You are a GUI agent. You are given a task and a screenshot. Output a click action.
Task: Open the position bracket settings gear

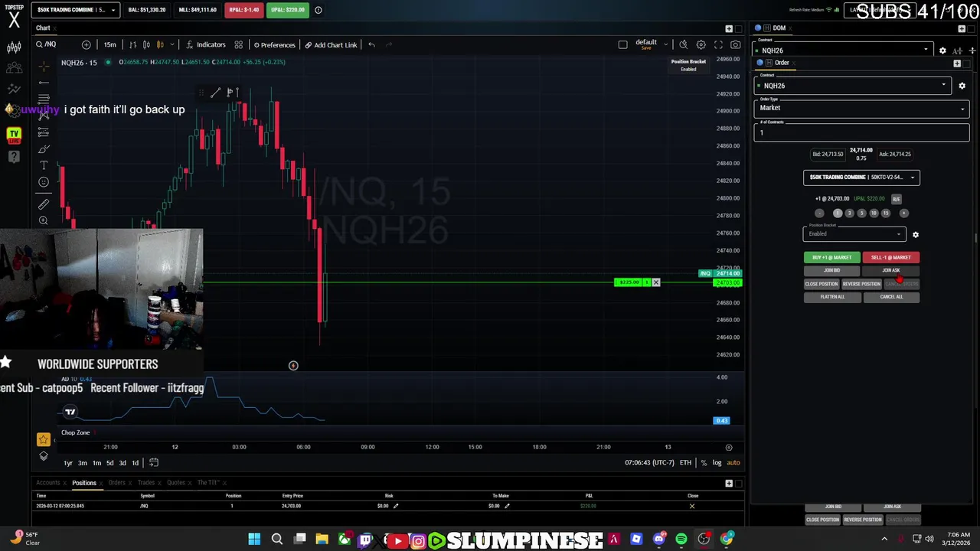(916, 235)
